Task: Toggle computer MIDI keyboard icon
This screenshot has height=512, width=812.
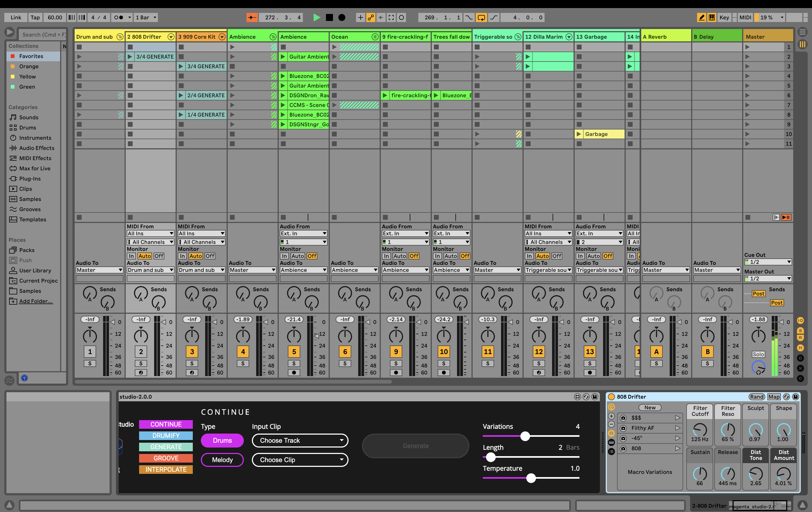Action: click(712, 17)
